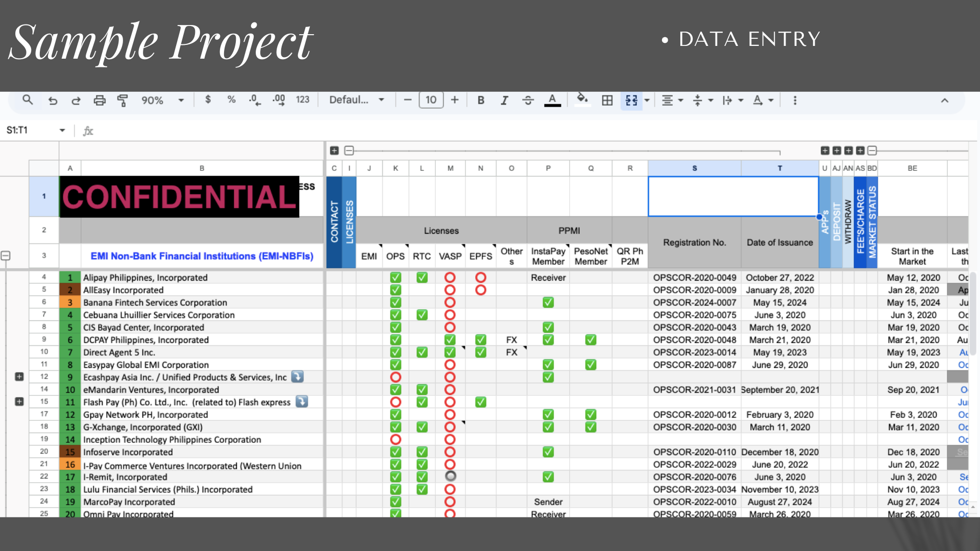This screenshot has height=551, width=980.
Task: Apply italic text formatting
Action: click(504, 101)
